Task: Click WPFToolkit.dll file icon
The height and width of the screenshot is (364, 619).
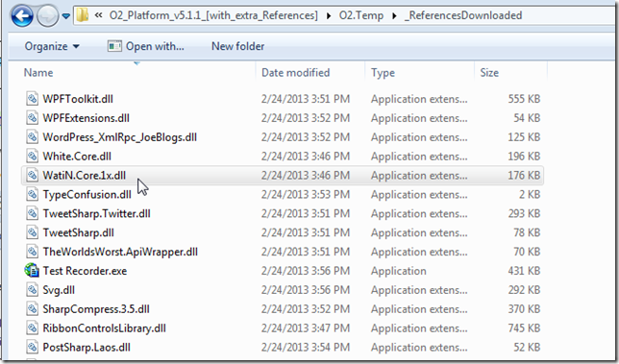Action: point(32,99)
